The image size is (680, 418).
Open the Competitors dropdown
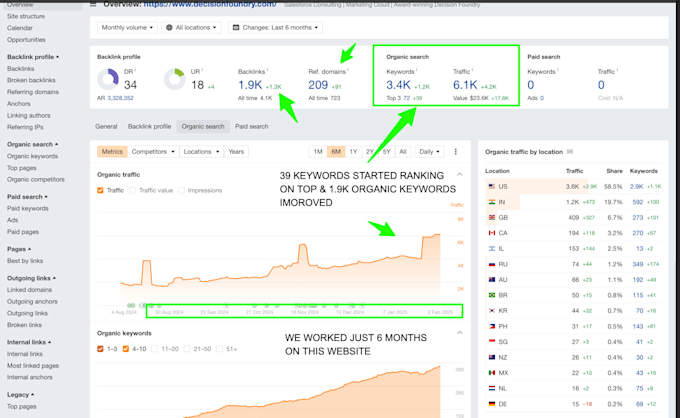153,152
